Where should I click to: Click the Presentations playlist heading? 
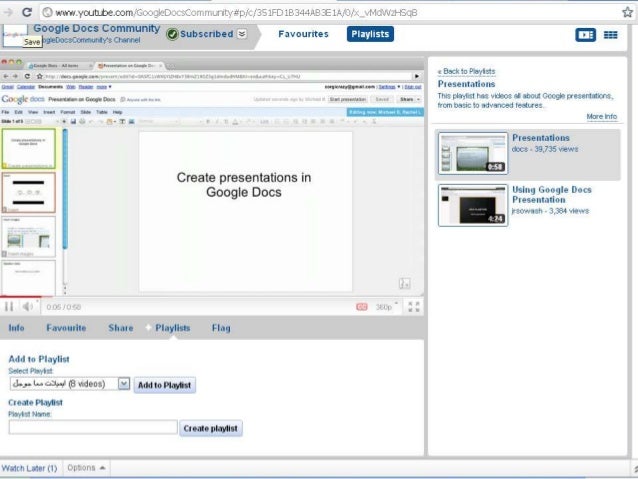(466, 84)
